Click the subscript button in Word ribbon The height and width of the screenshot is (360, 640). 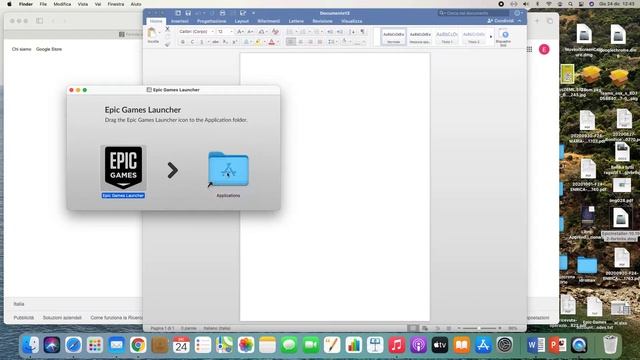pos(225,42)
